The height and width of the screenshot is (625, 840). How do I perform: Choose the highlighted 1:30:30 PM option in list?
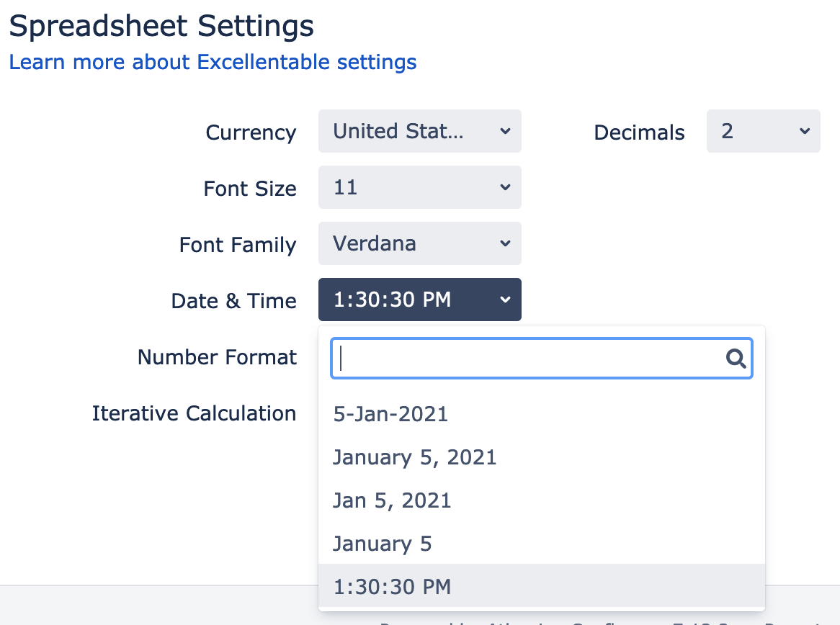(x=542, y=586)
